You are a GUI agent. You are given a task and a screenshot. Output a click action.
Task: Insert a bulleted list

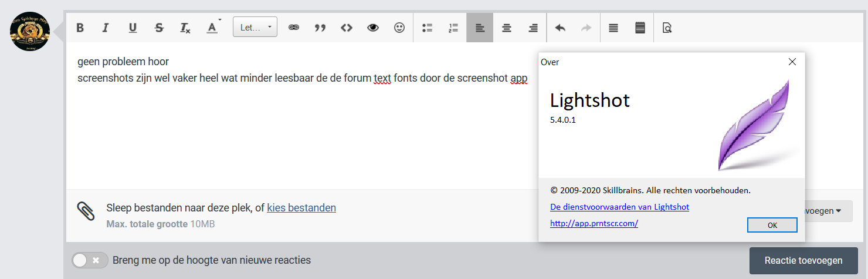coord(427,28)
